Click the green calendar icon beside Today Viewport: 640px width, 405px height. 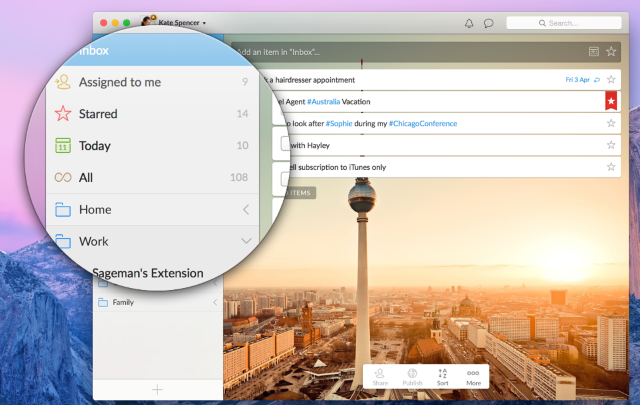(x=63, y=145)
